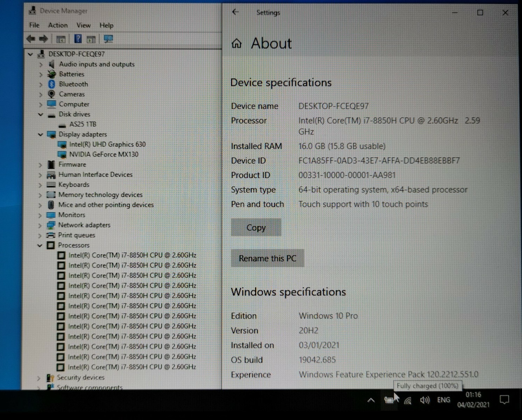Select the Cameras category icon
This screenshot has width=522, height=420.
(52, 94)
